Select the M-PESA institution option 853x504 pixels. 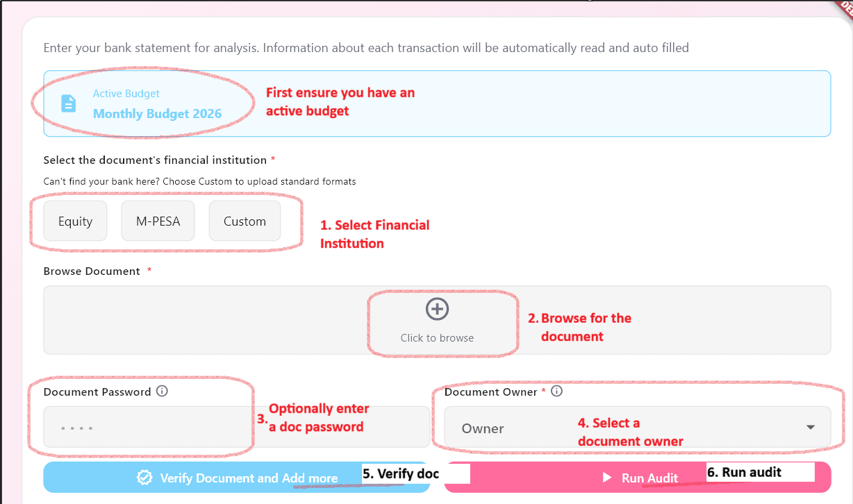(x=158, y=221)
